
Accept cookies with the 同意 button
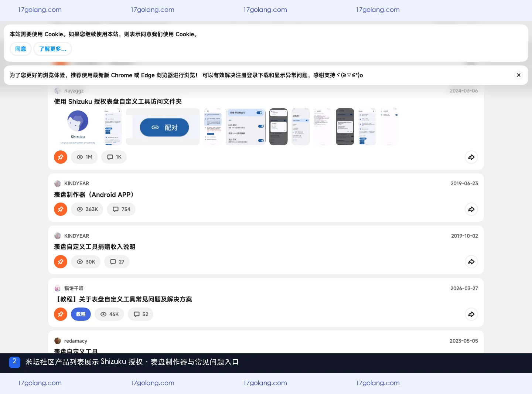coord(21,49)
